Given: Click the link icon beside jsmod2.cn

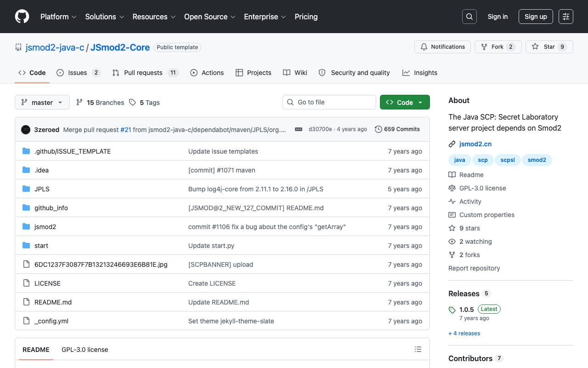Looking at the screenshot, I should pyautogui.click(x=452, y=144).
